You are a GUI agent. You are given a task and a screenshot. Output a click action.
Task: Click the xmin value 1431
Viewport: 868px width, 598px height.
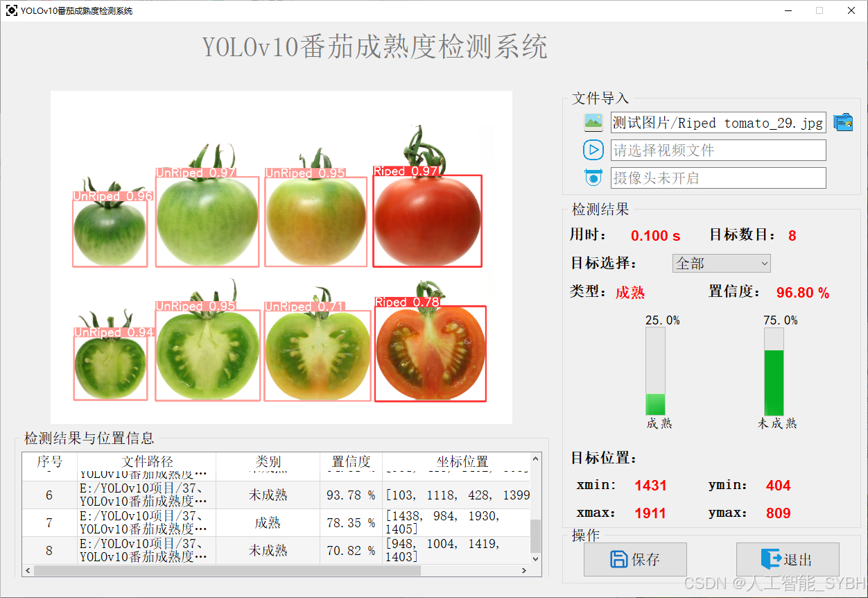pyautogui.click(x=650, y=486)
